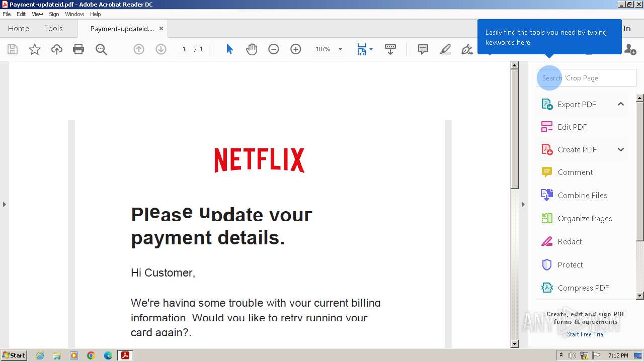Image resolution: width=644 pixels, height=362 pixels.
Task: Click the tools pane scroll down arrow
Action: [x=640, y=296]
